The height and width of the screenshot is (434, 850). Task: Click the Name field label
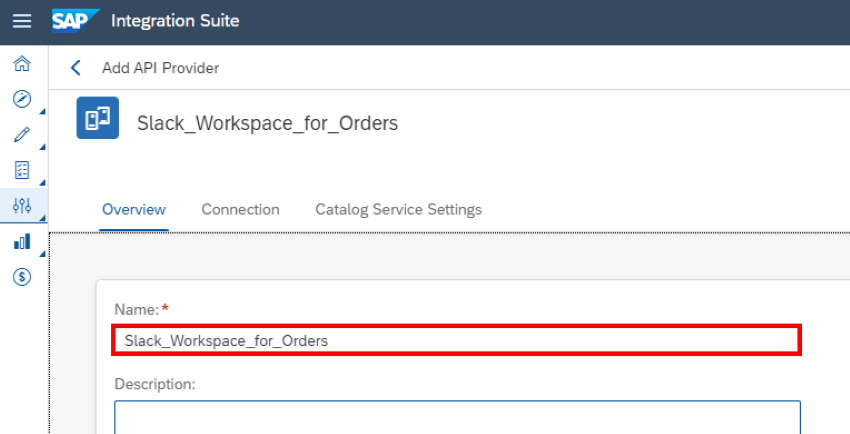[x=137, y=309]
